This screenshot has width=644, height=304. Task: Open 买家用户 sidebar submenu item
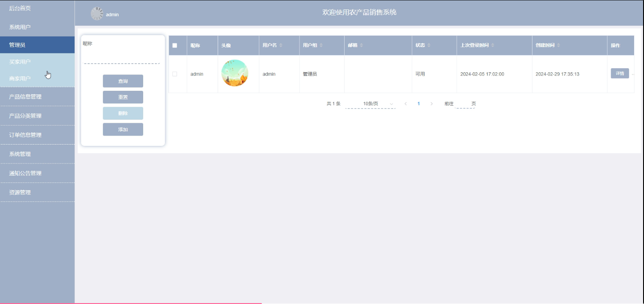[37, 61]
